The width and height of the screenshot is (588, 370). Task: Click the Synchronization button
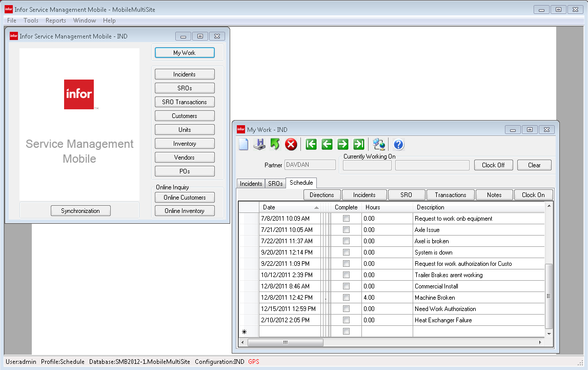click(80, 210)
